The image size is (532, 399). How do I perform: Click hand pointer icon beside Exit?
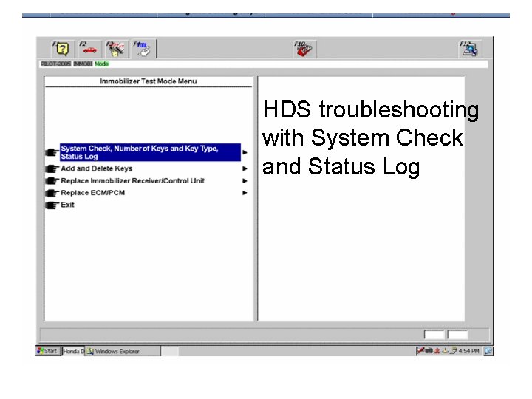pyautogui.click(x=52, y=205)
